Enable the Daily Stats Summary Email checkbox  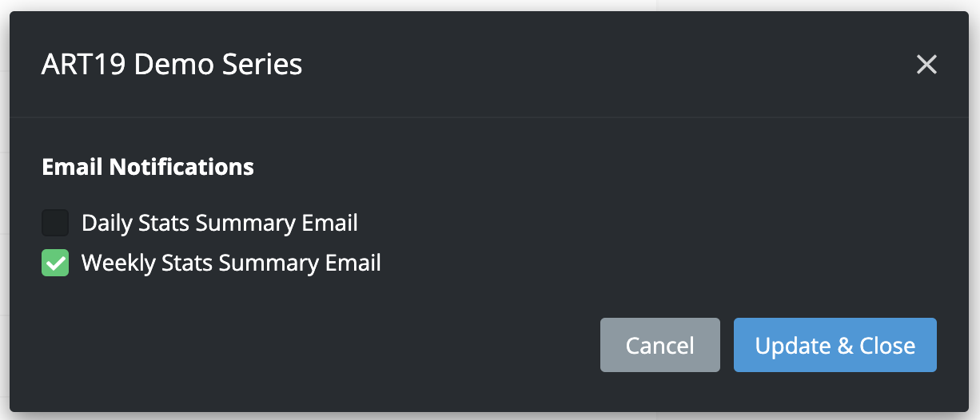(55, 223)
